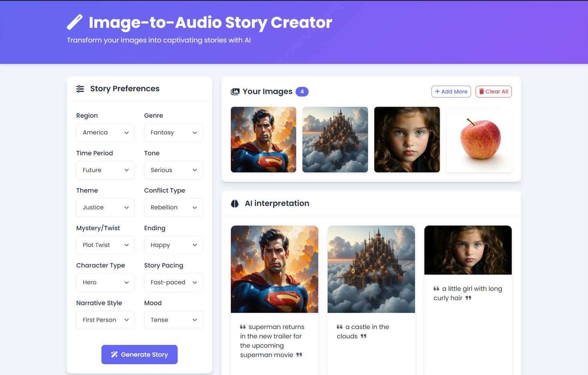The width and height of the screenshot is (588, 375).
Task: Open the Mood dropdown set to Tense
Action: (173, 320)
